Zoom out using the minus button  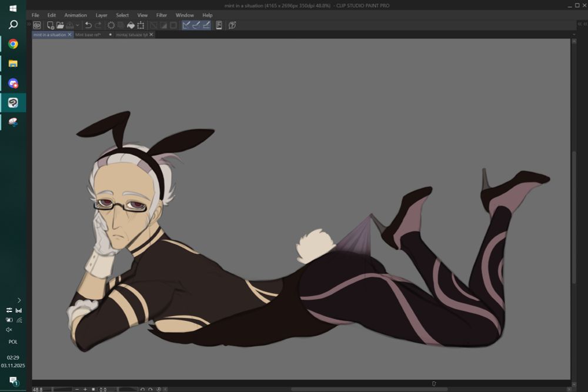(76, 389)
